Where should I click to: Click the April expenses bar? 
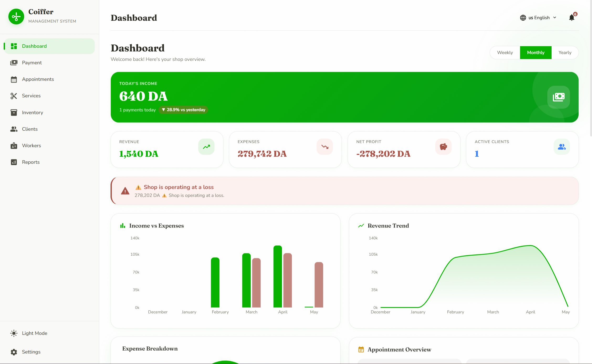click(x=288, y=280)
